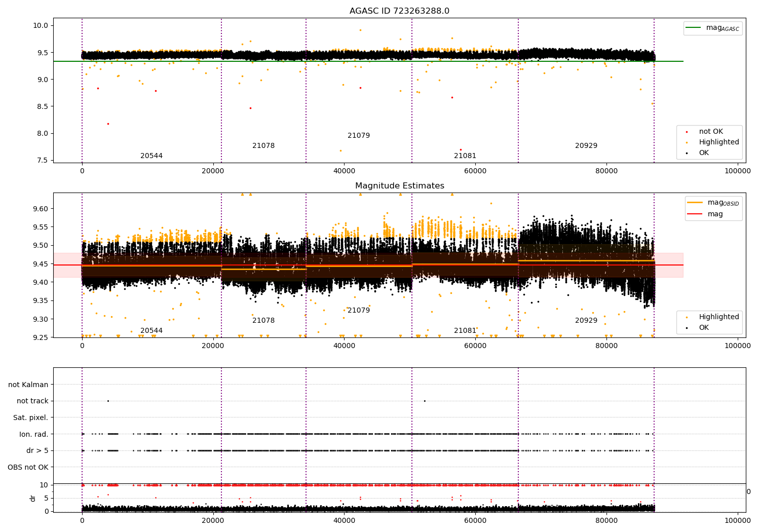Image resolution: width=760 pixels, height=532 pixels.
Task: Select label 21078 in the Magnitude Estimates plot
Action: coord(263,320)
